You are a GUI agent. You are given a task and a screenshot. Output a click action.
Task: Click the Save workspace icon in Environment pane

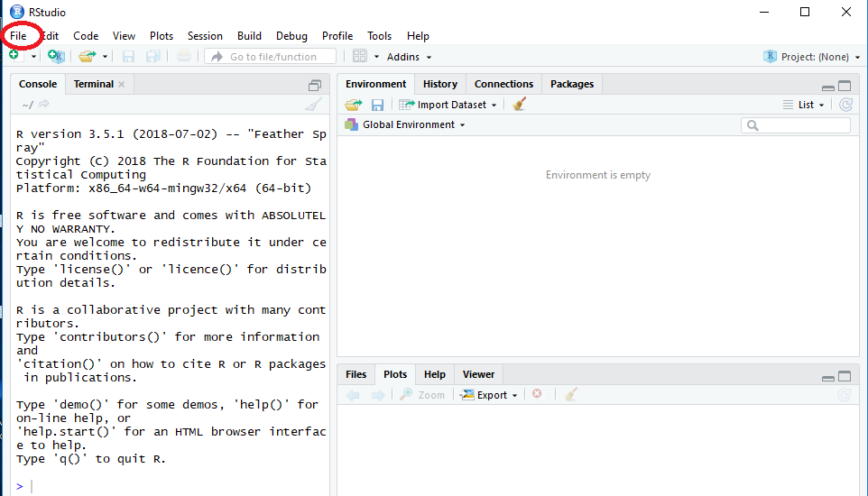click(377, 105)
